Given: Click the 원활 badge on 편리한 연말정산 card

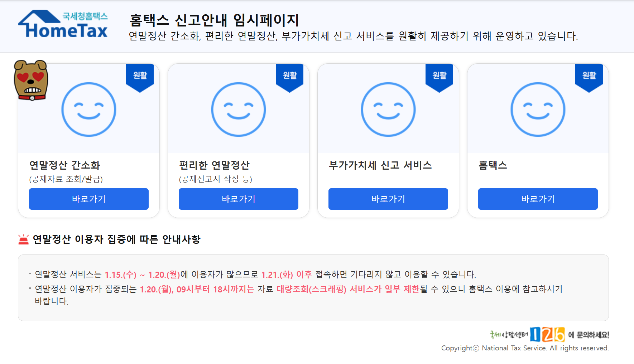Looking at the screenshot, I should (290, 78).
